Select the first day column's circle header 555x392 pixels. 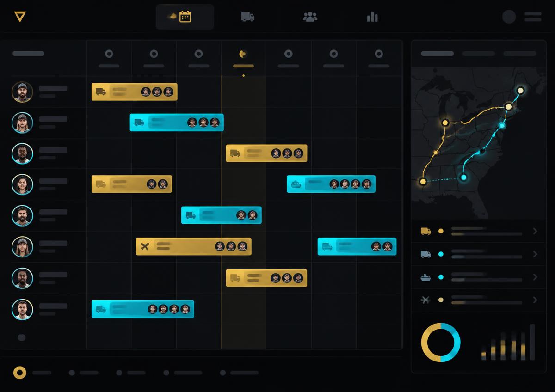pos(109,54)
